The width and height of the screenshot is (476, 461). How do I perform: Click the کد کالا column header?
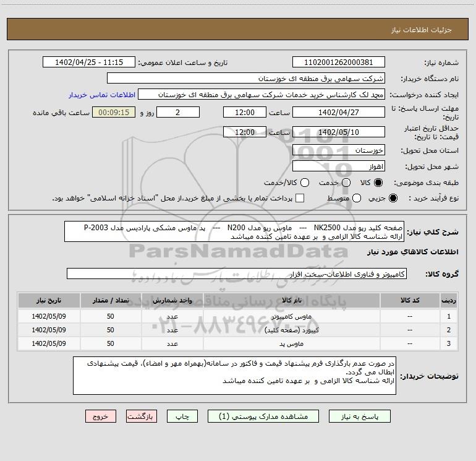click(410, 300)
